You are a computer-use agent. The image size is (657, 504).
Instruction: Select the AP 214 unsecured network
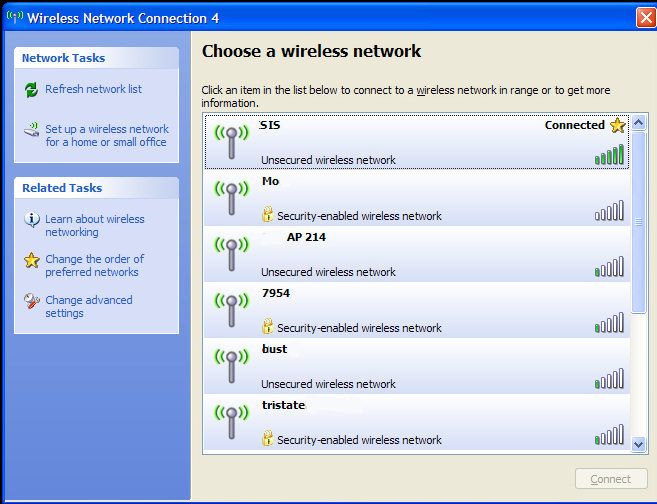(x=417, y=254)
